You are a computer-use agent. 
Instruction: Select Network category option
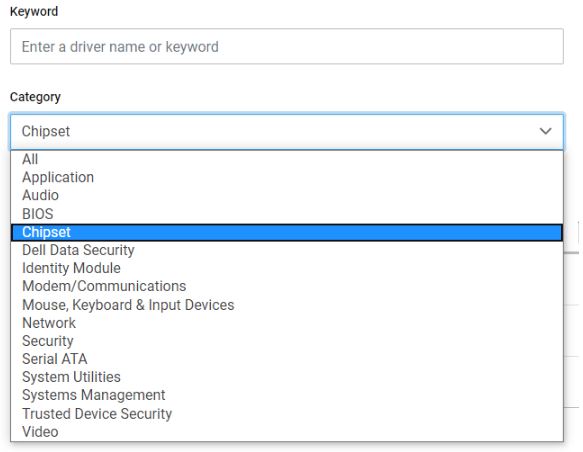pos(287,323)
